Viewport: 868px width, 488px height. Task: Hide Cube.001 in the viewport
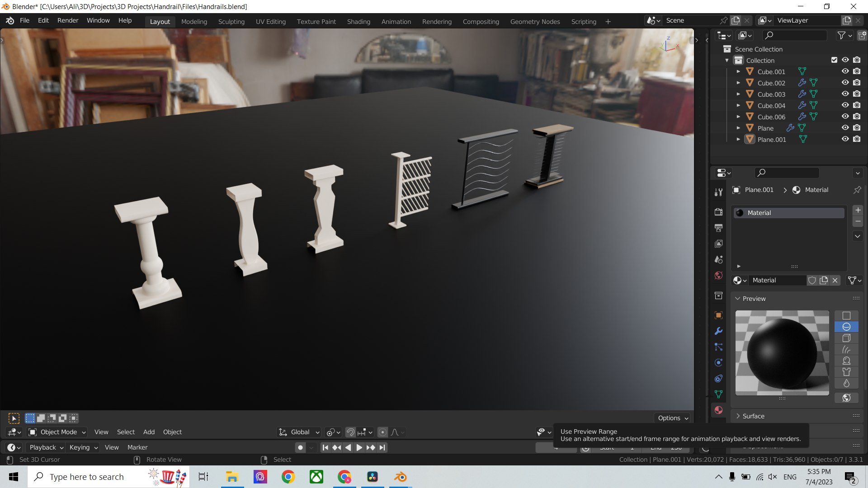point(845,71)
